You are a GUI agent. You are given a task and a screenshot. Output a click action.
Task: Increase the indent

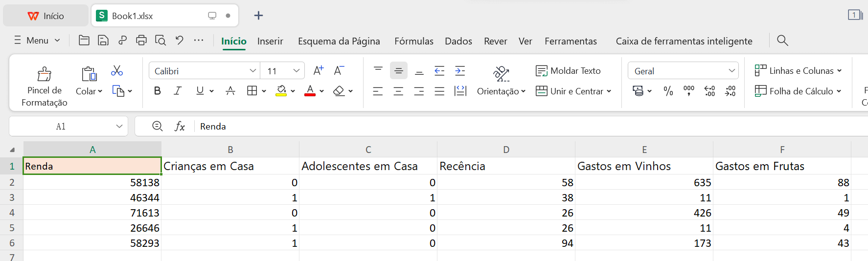[x=460, y=71]
